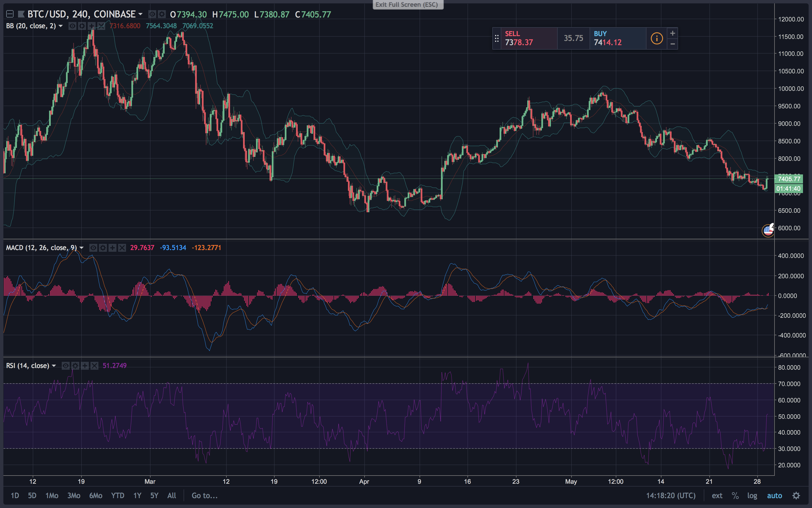Click the L 7380.87 low value
The width and height of the screenshot is (812, 508).
272,14
